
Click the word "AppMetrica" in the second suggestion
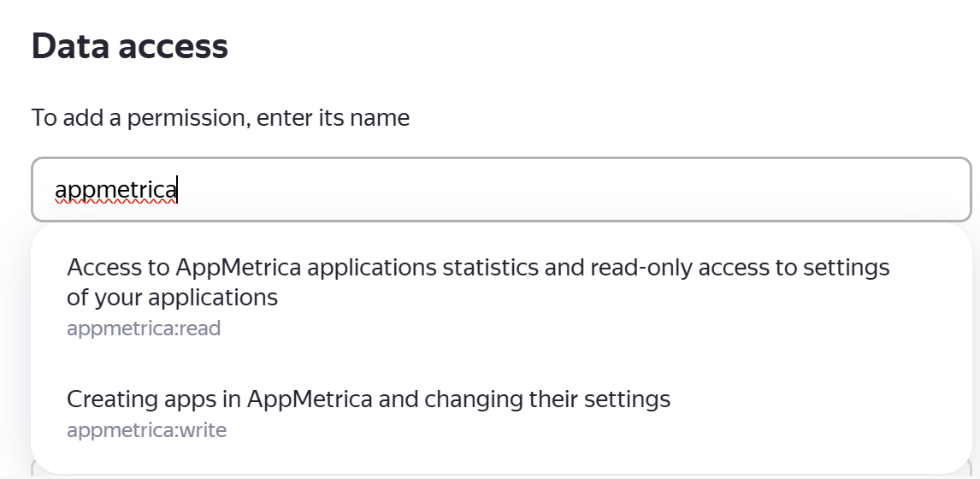point(310,399)
